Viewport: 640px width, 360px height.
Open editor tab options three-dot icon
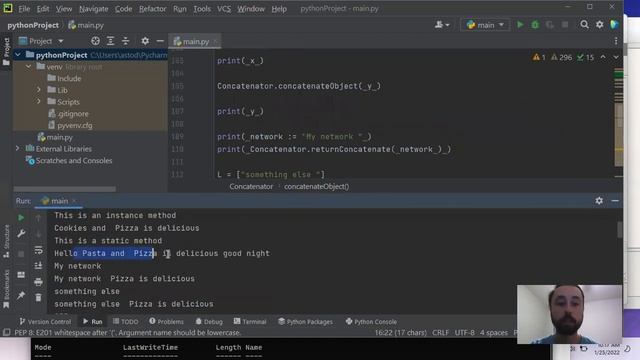click(616, 41)
